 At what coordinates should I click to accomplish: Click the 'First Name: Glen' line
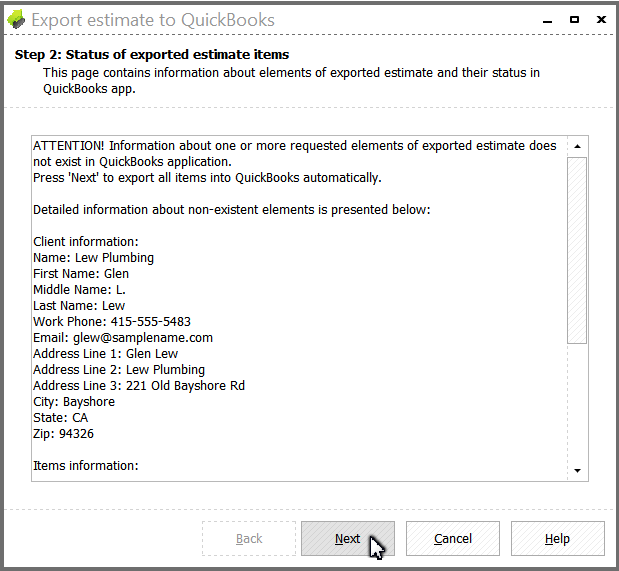[x=81, y=274]
